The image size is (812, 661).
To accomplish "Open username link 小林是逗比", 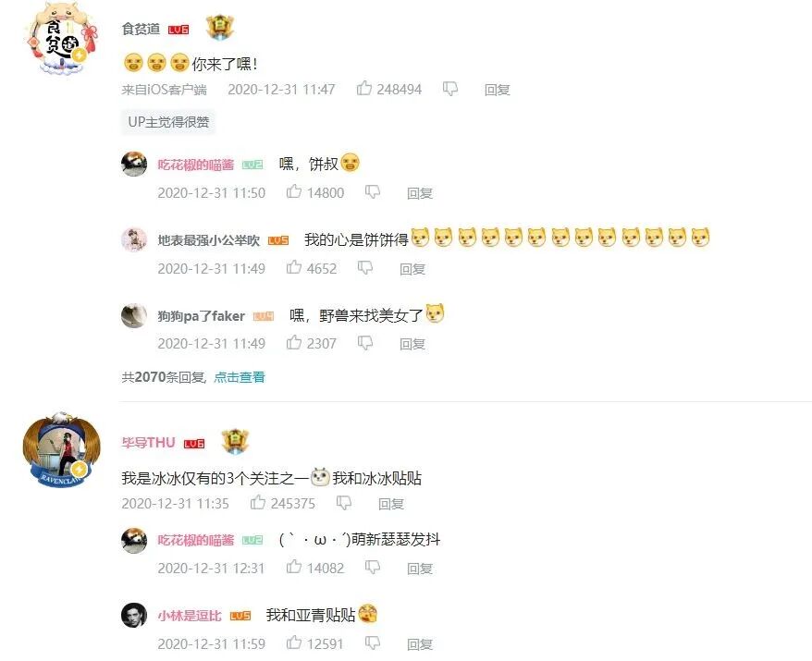I will click(190, 616).
